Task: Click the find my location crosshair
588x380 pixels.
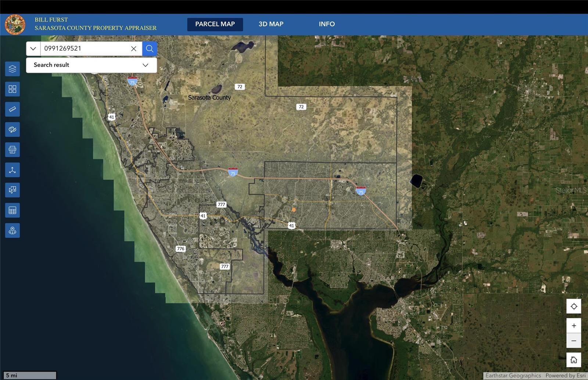Action: pos(574,306)
